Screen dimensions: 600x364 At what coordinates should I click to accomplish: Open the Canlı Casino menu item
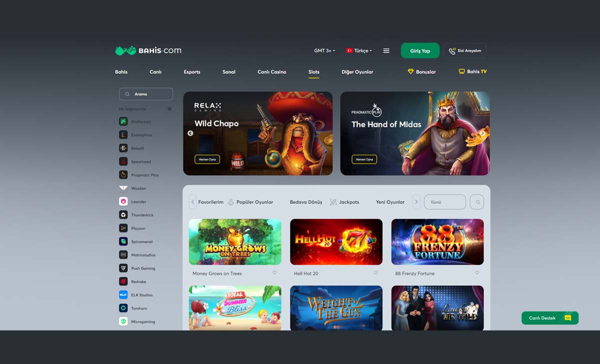[x=272, y=72]
